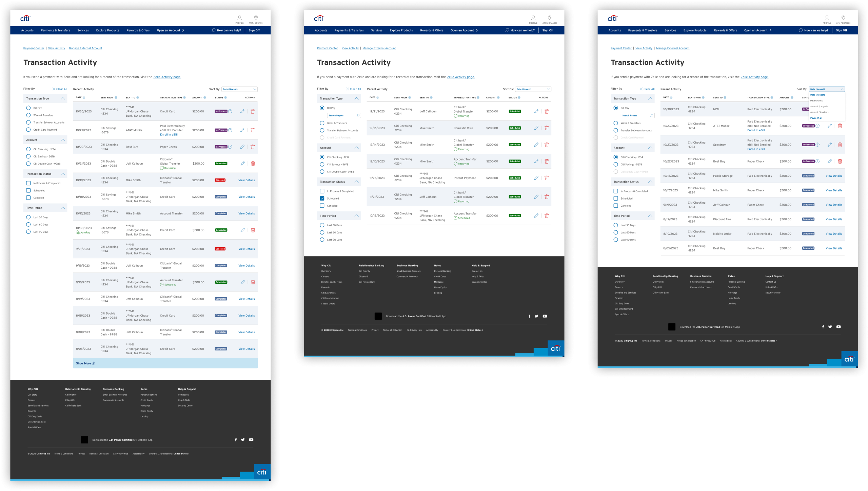
Task: Edit the 10/30/2023 AutoPay credit card payment
Action: tap(242, 230)
